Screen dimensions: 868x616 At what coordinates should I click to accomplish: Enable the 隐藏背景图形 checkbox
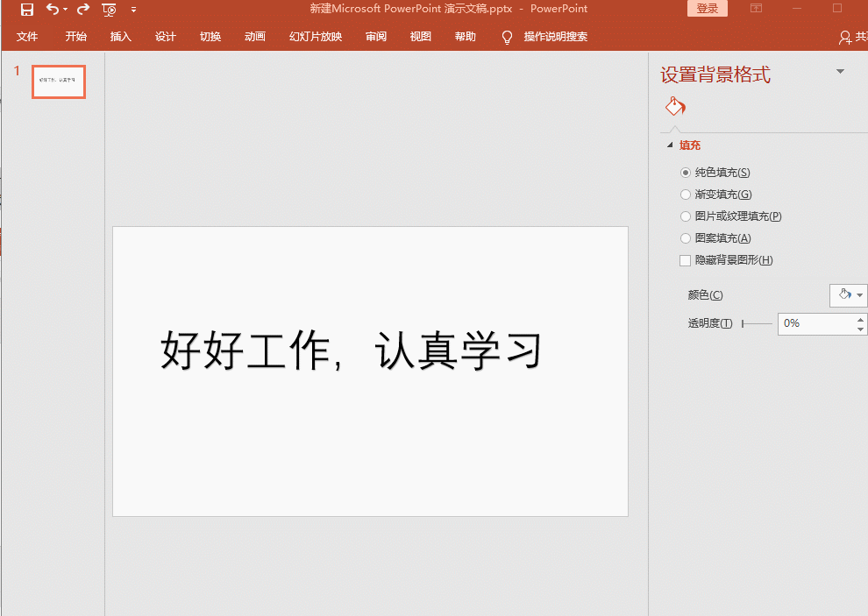tap(685, 259)
